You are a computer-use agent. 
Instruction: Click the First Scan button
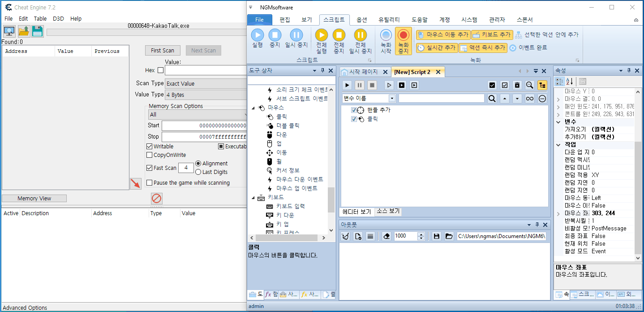pos(163,51)
